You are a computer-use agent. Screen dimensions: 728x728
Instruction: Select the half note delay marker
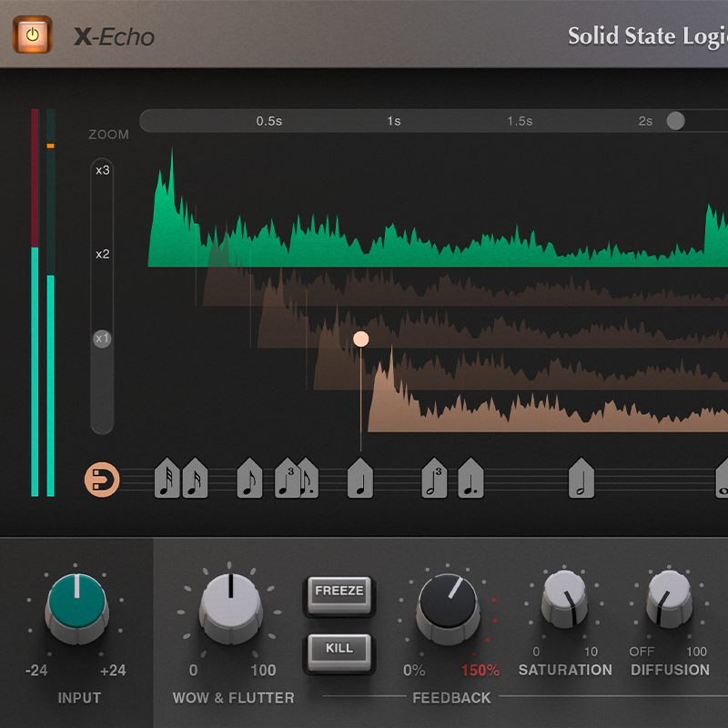point(581,479)
